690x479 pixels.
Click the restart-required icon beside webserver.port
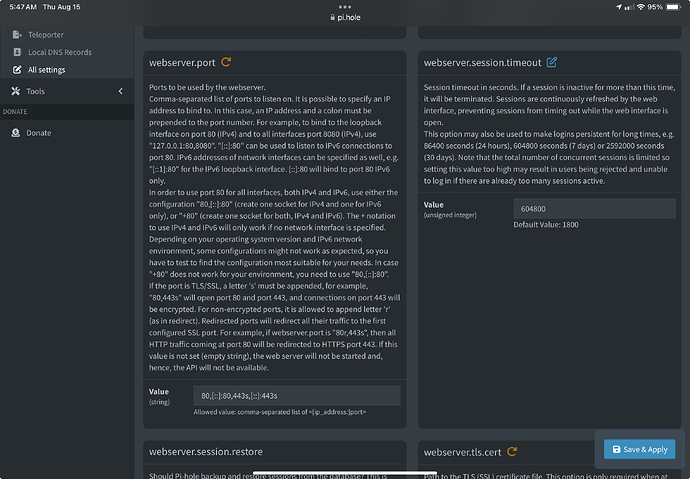[226, 63]
